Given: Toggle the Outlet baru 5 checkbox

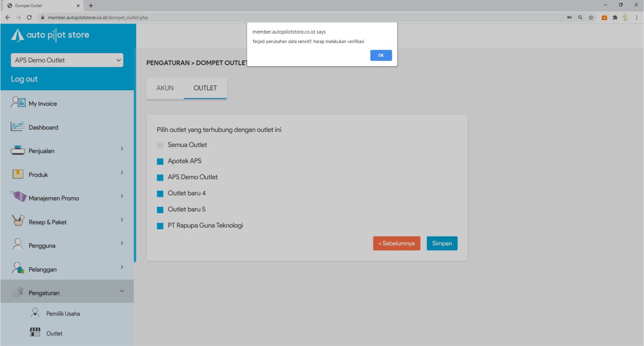Looking at the screenshot, I should (160, 210).
